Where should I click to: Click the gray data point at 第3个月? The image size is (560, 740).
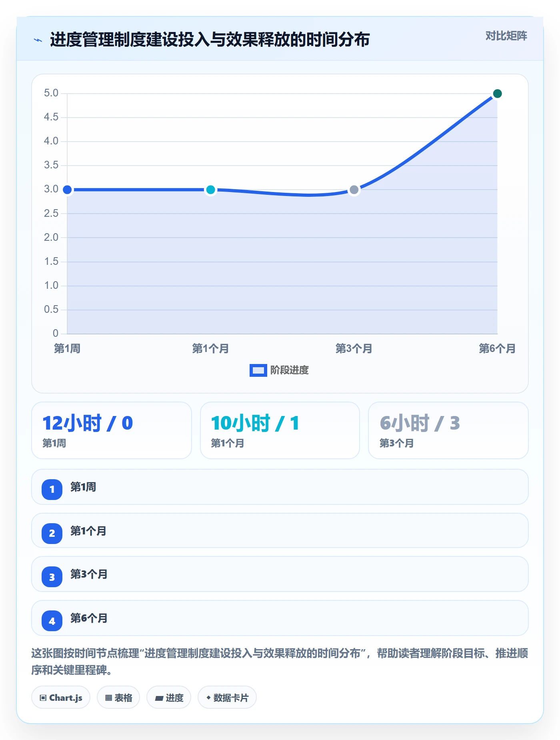[354, 190]
